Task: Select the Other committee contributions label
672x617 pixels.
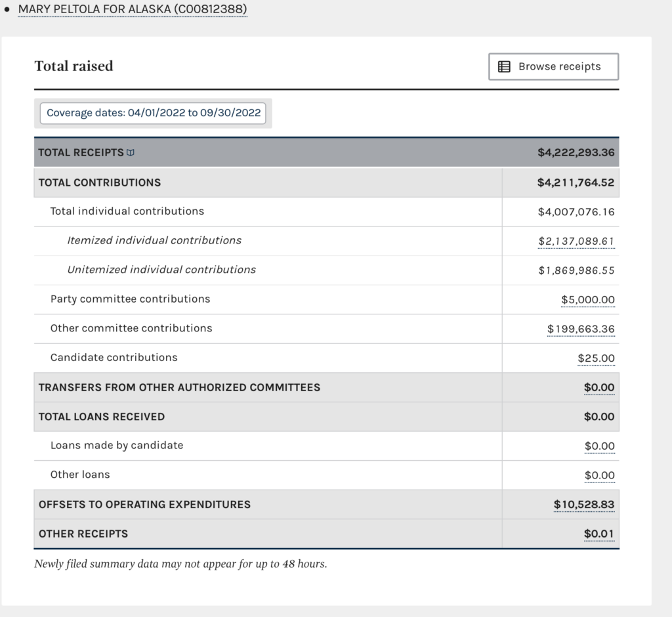Action: coord(131,328)
